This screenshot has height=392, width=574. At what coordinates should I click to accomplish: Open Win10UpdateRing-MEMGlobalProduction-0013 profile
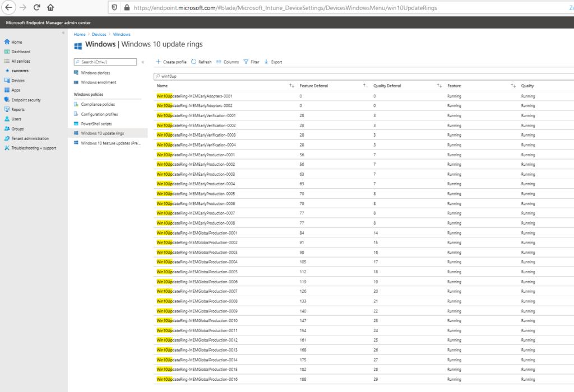point(197,350)
